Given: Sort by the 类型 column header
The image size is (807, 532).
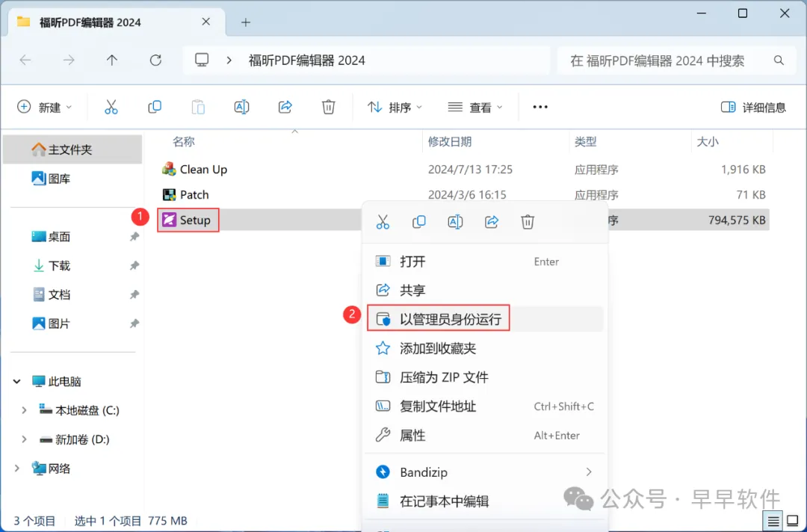Looking at the screenshot, I should coord(585,141).
